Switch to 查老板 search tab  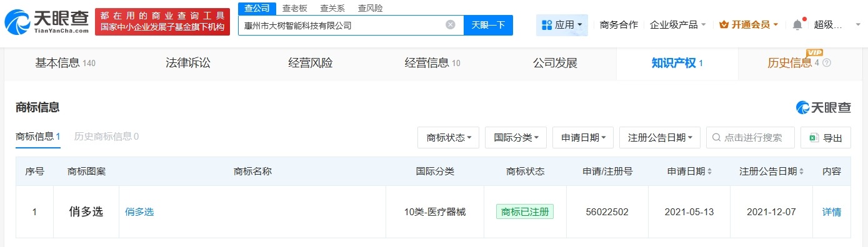[295, 8]
